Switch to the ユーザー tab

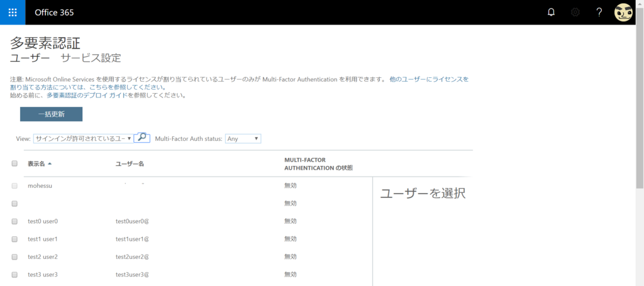tap(30, 58)
